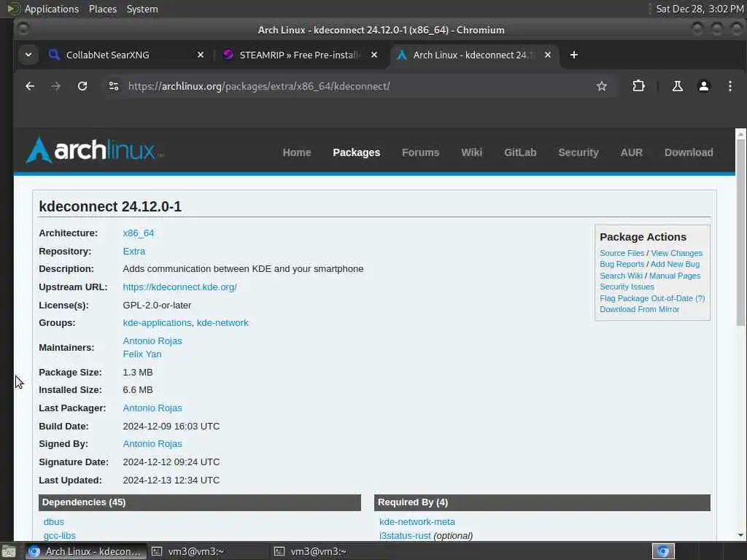Open site information icon in address bar

point(113,86)
